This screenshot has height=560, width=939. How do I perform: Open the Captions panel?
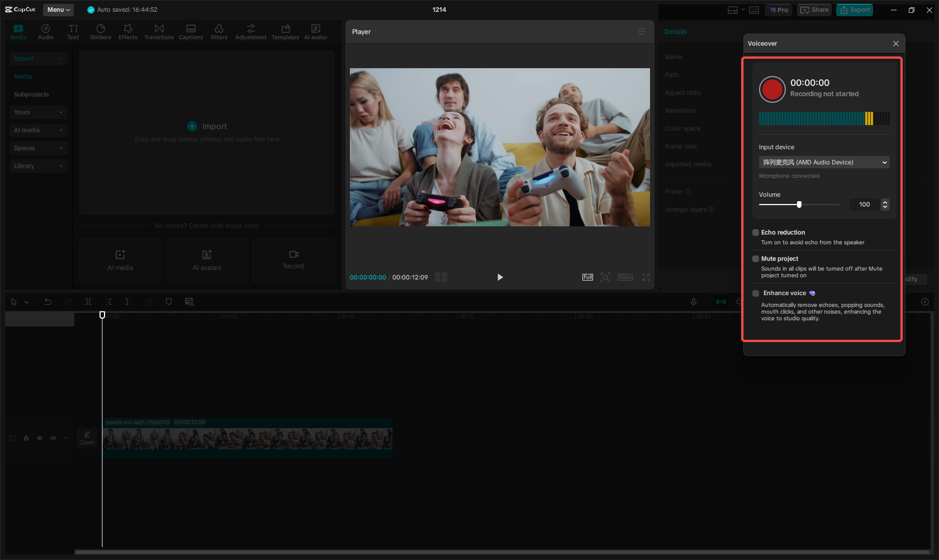pos(191,31)
